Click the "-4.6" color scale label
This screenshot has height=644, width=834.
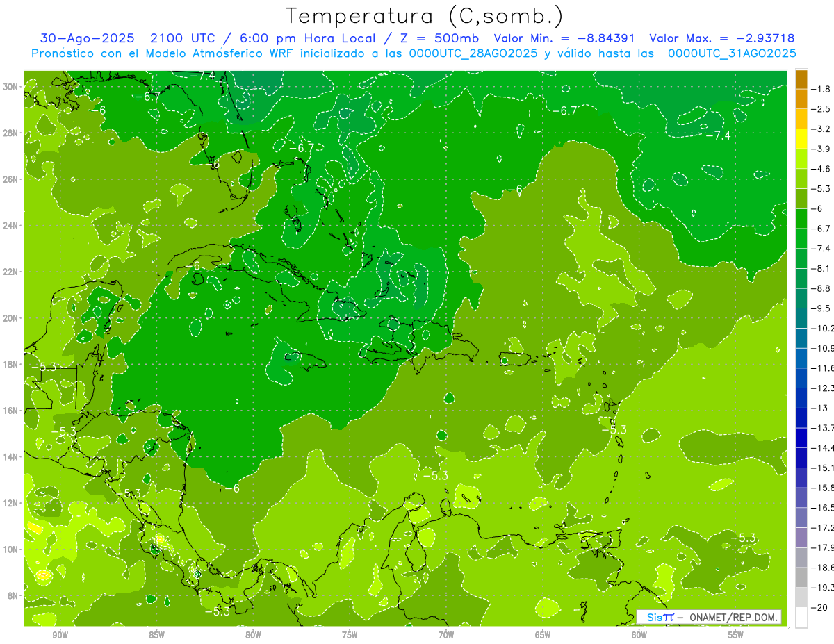click(x=821, y=169)
